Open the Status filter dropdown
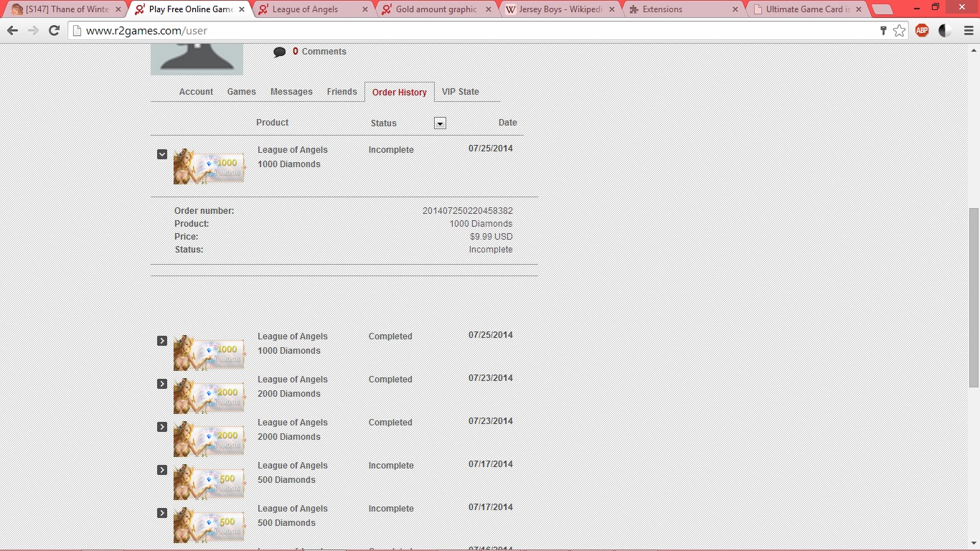The height and width of the screenshot is (551, 980). pyautogui.click(x=440, y=123)
